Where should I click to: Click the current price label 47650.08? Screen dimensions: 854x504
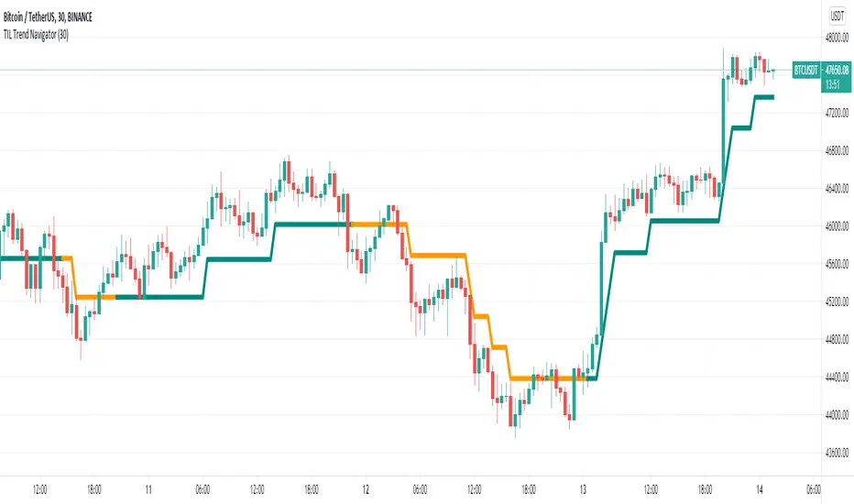click(837, 69)
